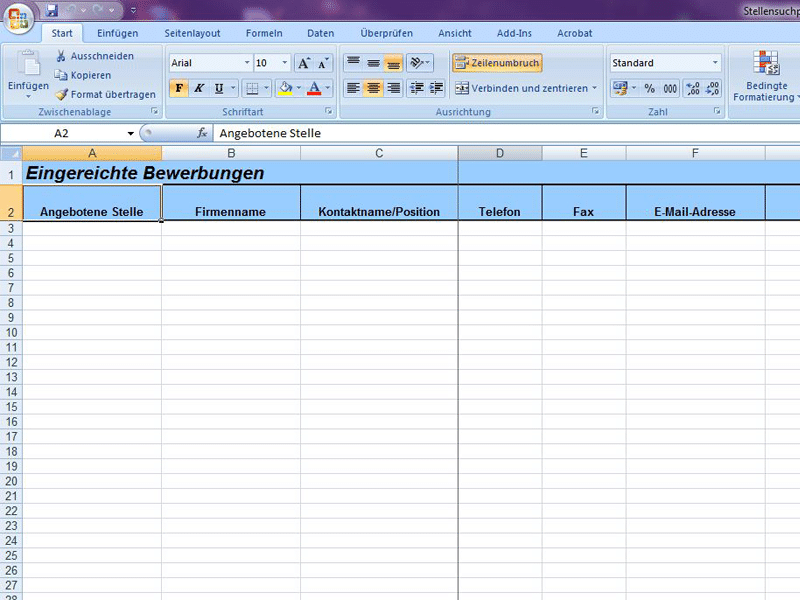Switch to Formeln tab
800x600 pixels.
(x=264, y=33)
